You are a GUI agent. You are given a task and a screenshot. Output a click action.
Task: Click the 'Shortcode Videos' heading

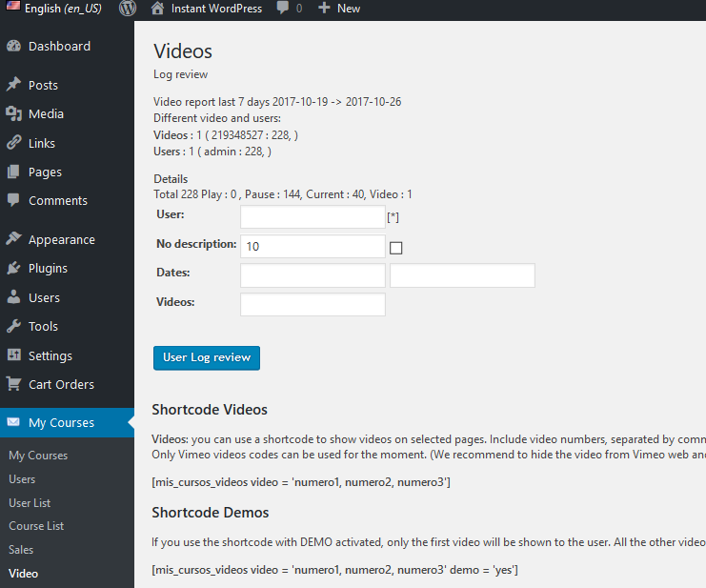(x=210, y=410)
